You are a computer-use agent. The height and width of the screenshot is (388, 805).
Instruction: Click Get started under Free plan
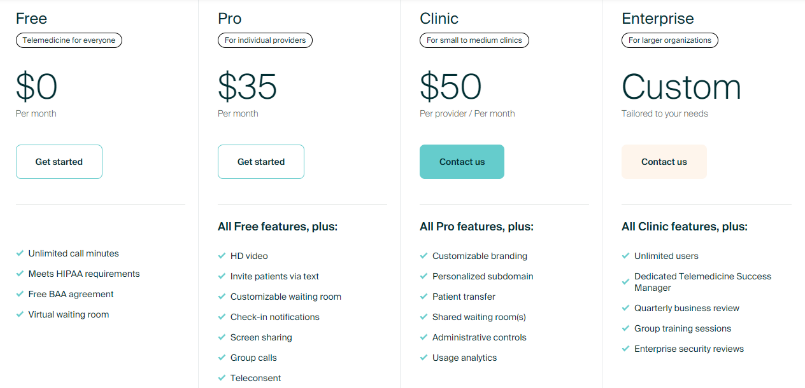click(x=59, y=162)
